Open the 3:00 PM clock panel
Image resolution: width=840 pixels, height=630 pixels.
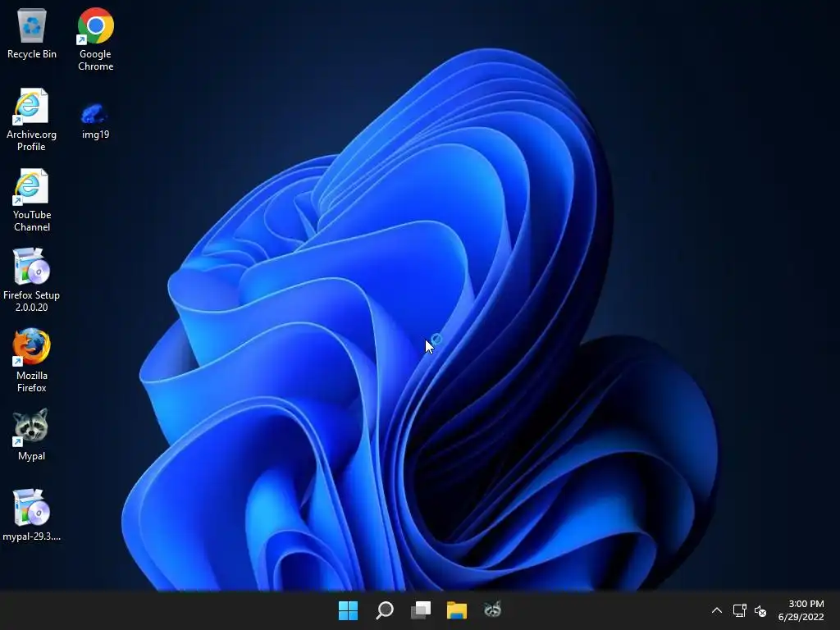(x=801, y=610)
